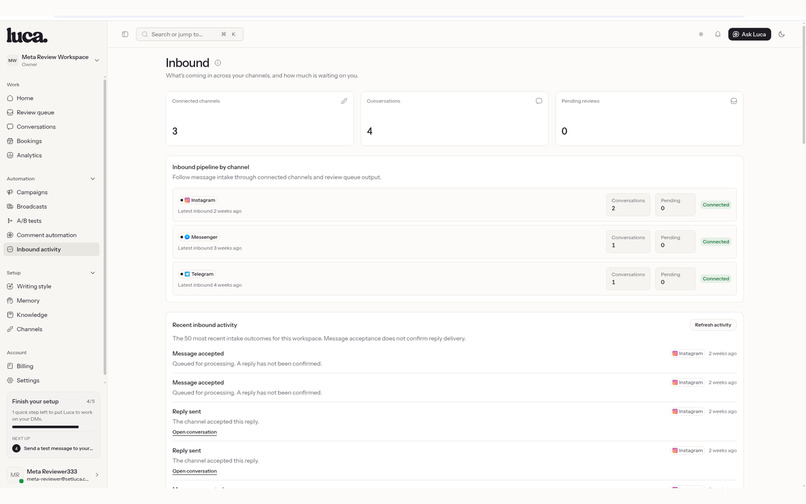Click the Settings gear icon
The image size is (806, 504).
pos(10,381)
